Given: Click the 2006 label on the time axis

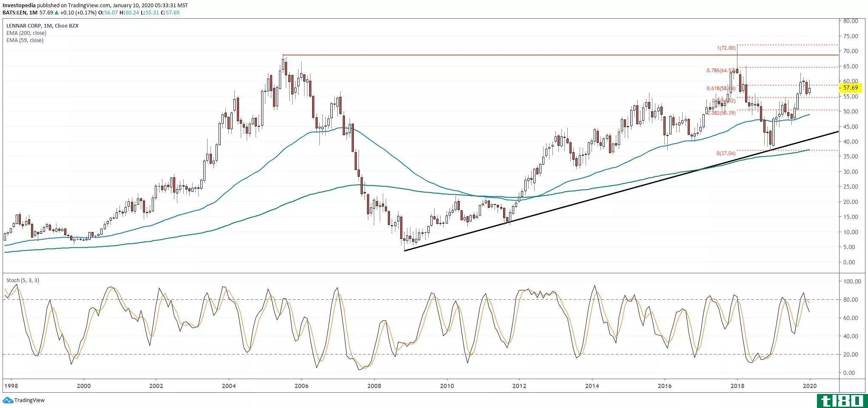Looking at the screenshot, I should 302,386.
